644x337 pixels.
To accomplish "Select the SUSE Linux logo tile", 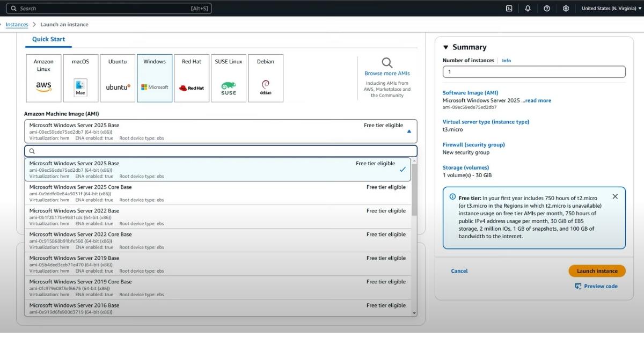I will coord(229,78).
